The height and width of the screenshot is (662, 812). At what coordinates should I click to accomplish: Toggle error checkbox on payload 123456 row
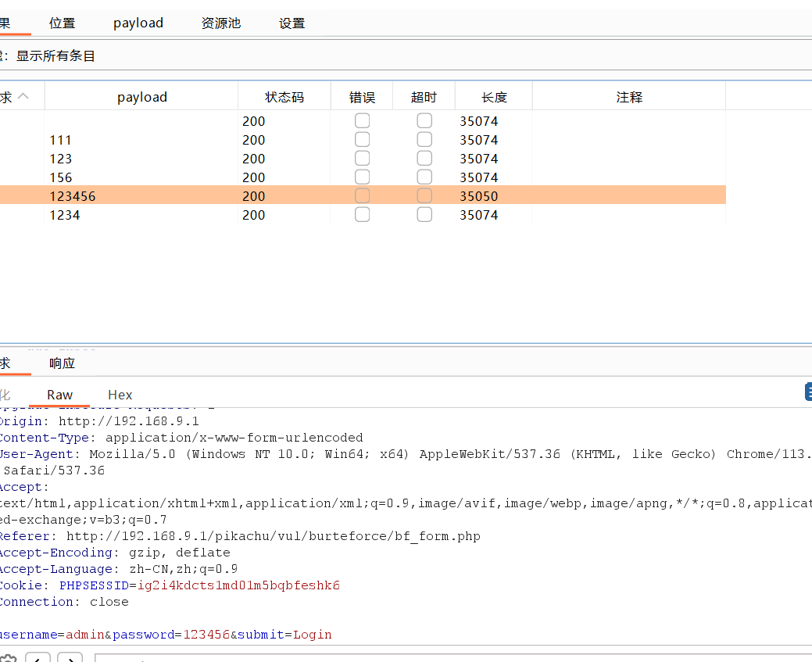coord(362,195)
